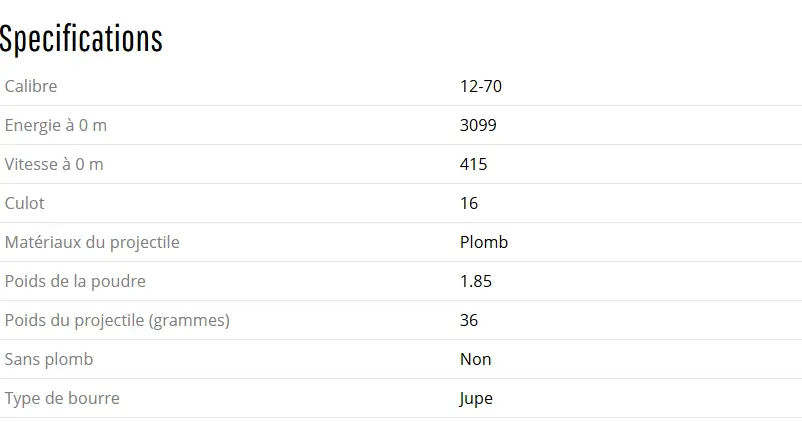Viewport: 802px width, 422px height.
Task: Select the 415 velocity value
Action: point(474,164)
